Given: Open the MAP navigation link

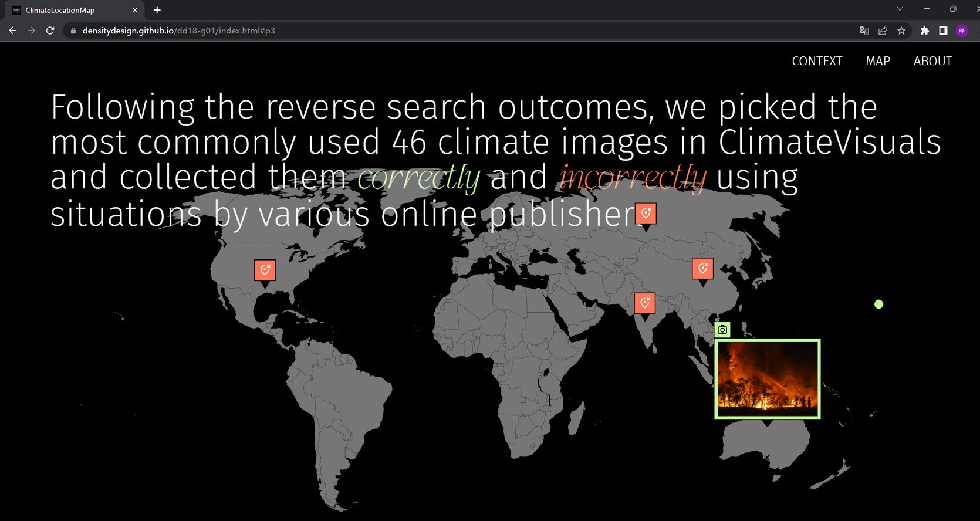Looking at the screenshot, I should coord(878,61).
